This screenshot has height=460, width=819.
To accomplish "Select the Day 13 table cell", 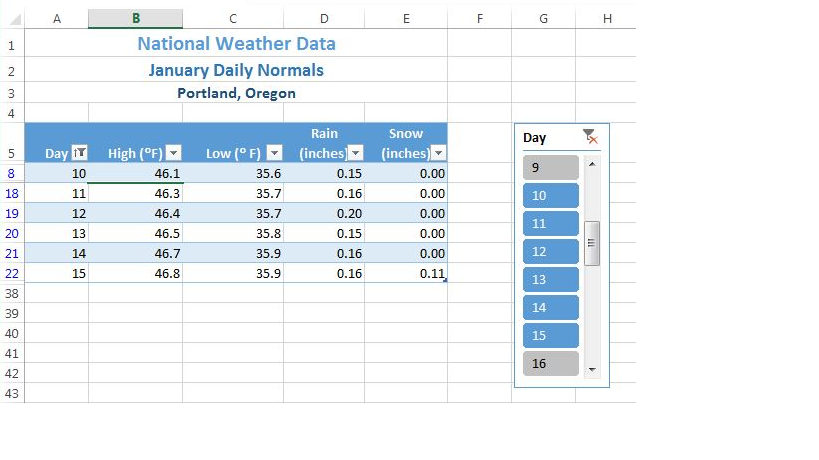I will [x=57, y=233].
